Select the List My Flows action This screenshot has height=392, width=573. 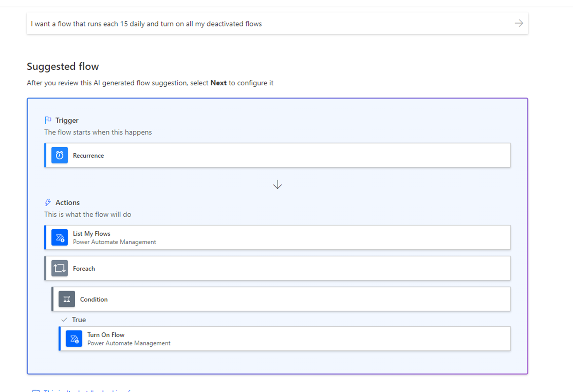(277, 237)
